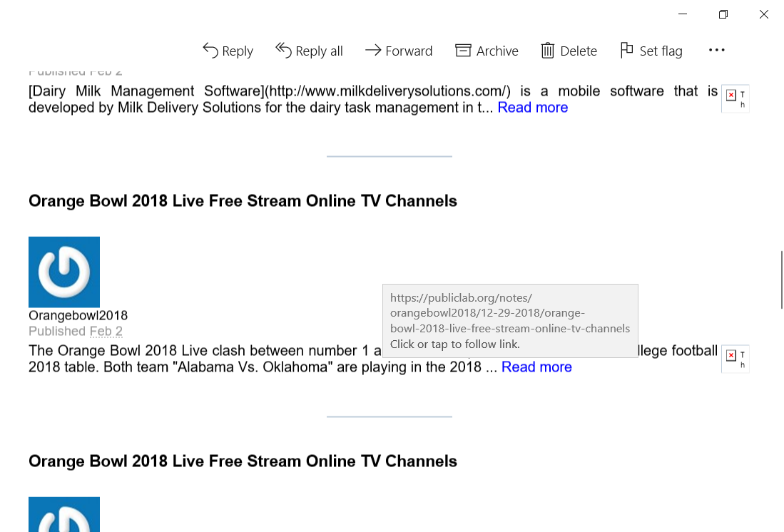784x532 pixels.
Task: Delete the message with the trash icon
Action: click(x=569, y=51)
